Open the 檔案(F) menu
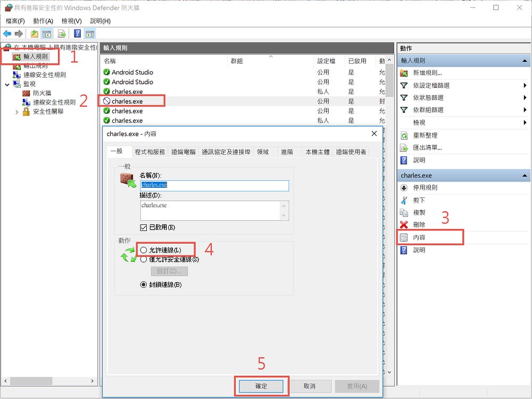Image resolution: width=532 pixels, height=399 pixels. click(15, 21)
